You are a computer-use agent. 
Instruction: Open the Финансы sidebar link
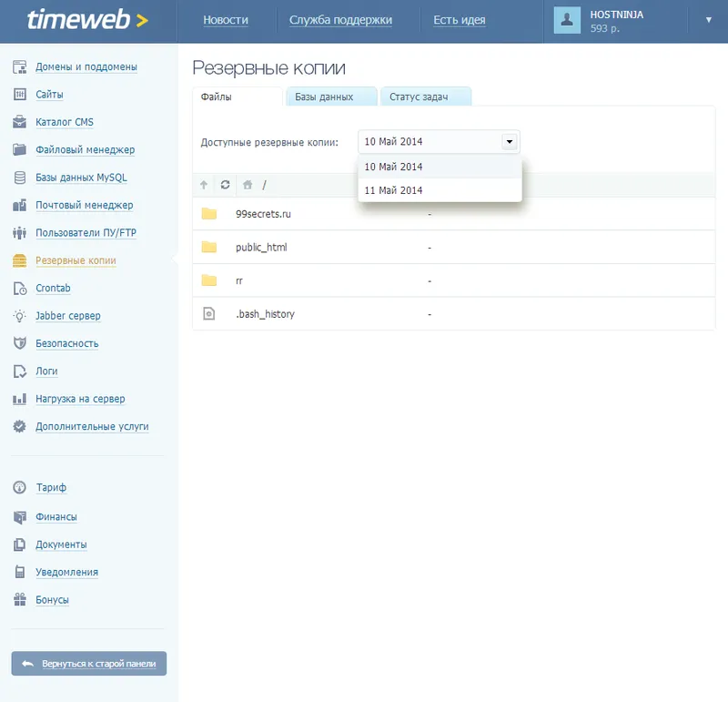click(56, 516)
